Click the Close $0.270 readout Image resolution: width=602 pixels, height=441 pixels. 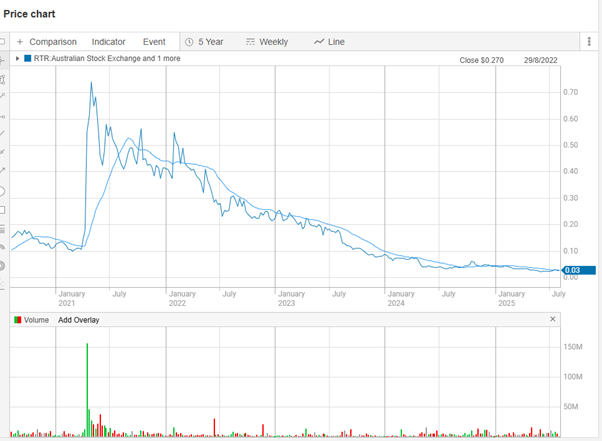click(x=481, y=60)
